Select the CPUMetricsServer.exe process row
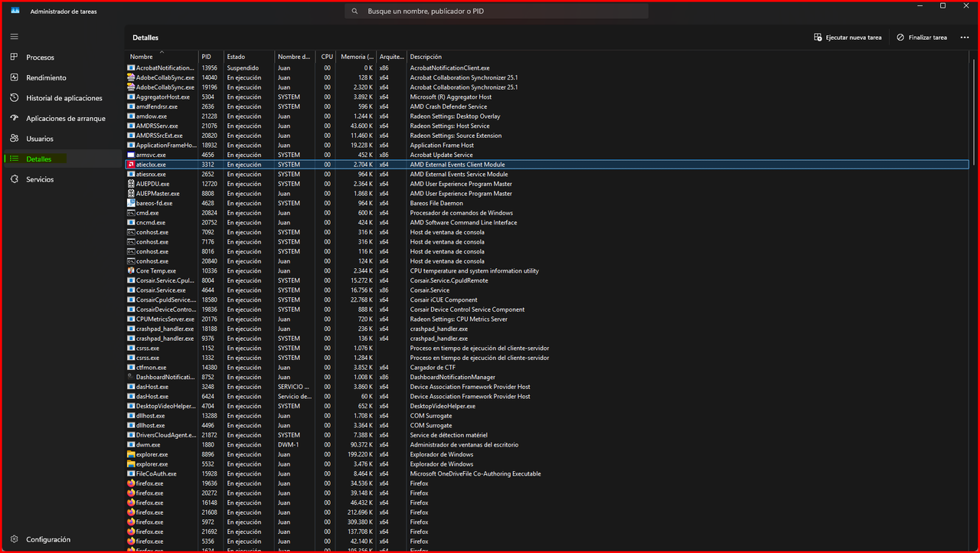980x553 pixels. coord(547,319)
